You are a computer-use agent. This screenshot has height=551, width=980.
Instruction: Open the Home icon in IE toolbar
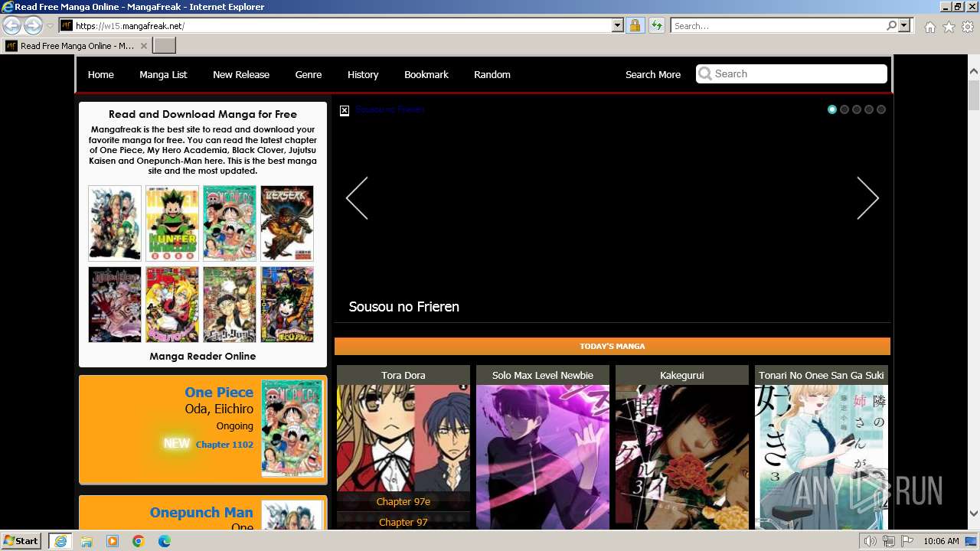[929, 27]
